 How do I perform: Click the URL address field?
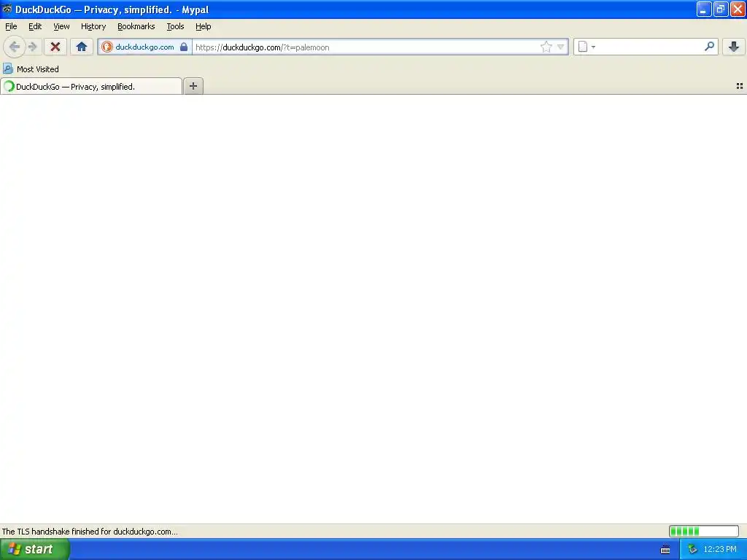pos(366,47)
